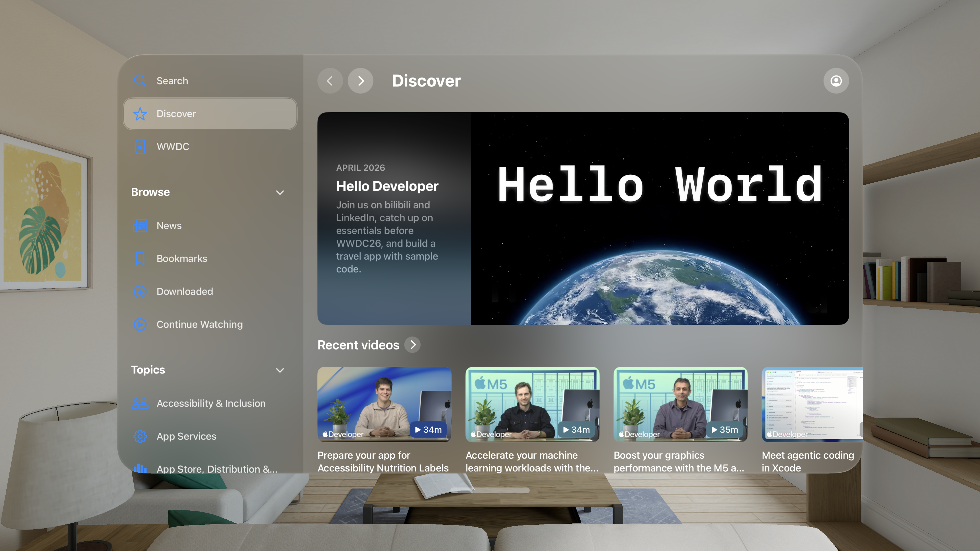Play the Boost graphics performance M5 thumbnail
980x551 pixels.
(680, 404)
